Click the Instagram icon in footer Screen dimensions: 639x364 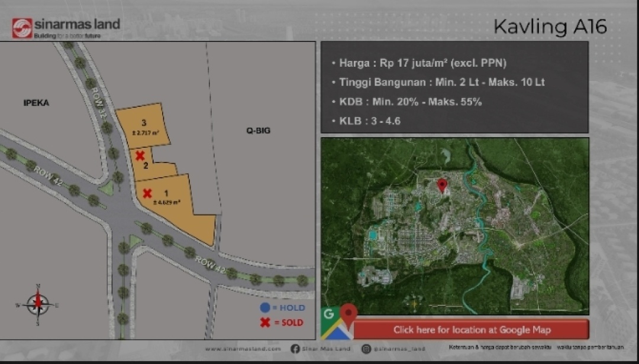click(366, 349)
